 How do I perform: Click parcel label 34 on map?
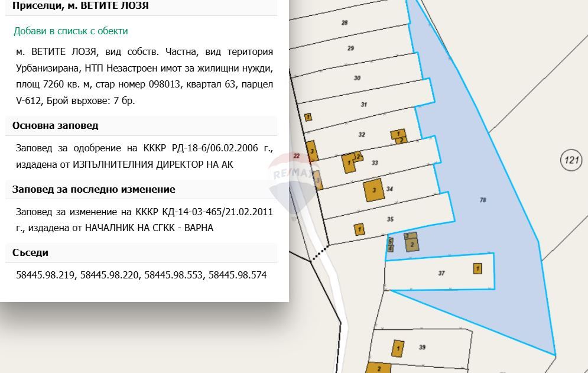point(389,189)
